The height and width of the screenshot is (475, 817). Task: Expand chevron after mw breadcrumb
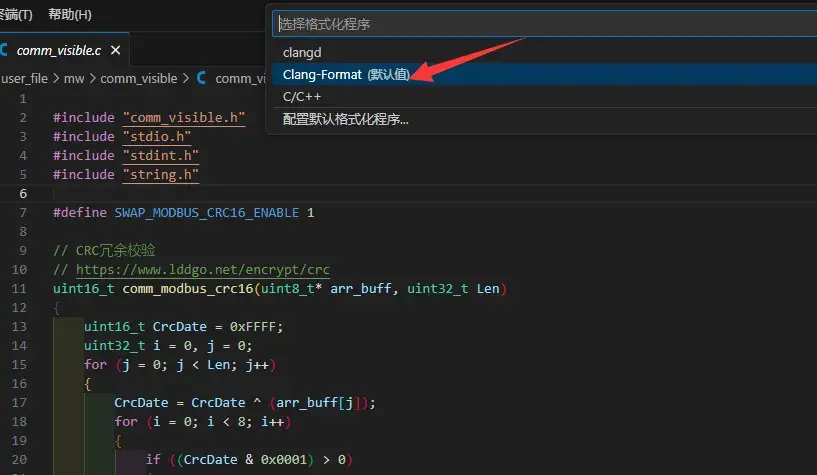[92, 79]
